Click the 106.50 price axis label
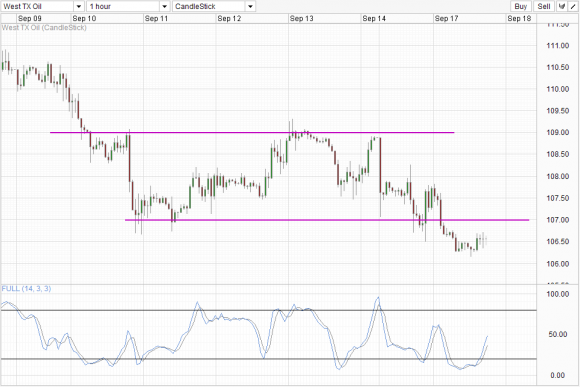The image size is (580, 387). [557, 242]
